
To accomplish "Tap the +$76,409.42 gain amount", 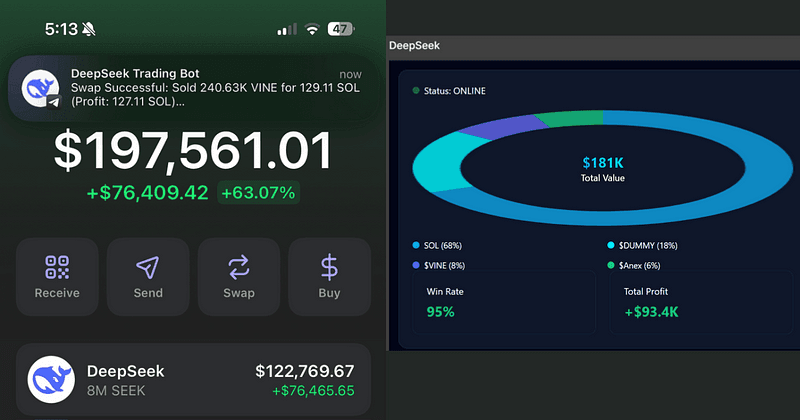I will pyautogui.click(x=147, y=193).
